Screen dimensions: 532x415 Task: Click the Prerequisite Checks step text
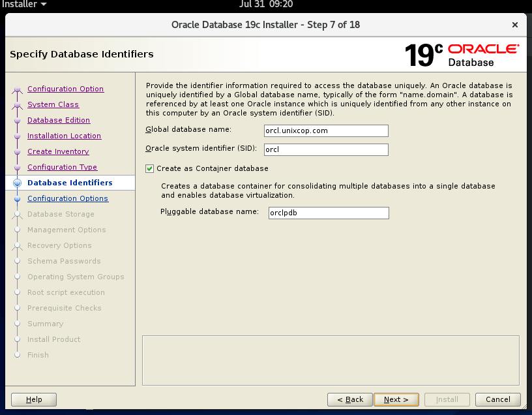[x=65, y=308]
